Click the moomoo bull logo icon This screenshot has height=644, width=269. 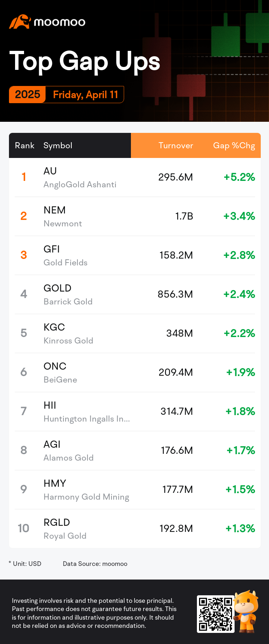pos(19,22)
